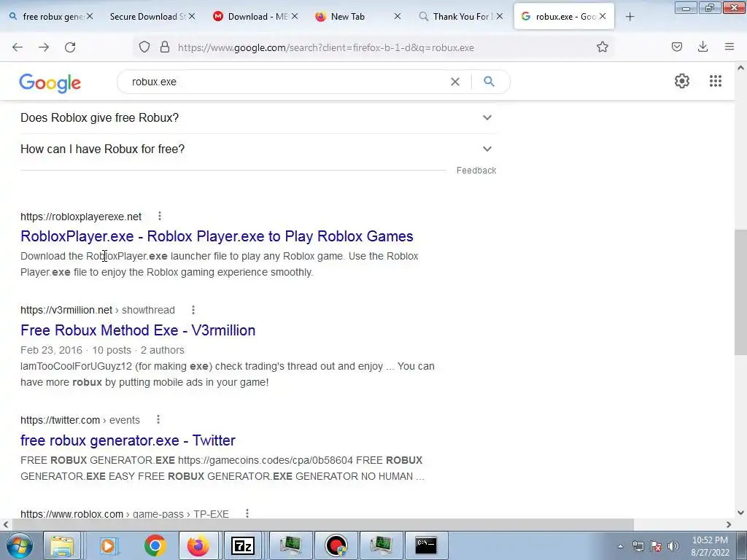Click the https://robloxplayerexe.net URL text
Viewport: 747px width, 560px height.
81,217
